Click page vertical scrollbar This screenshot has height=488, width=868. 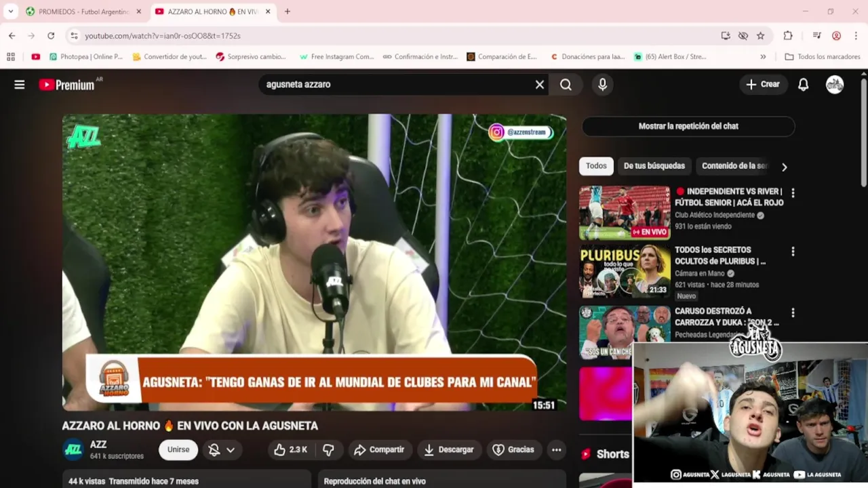click(863, 132)
